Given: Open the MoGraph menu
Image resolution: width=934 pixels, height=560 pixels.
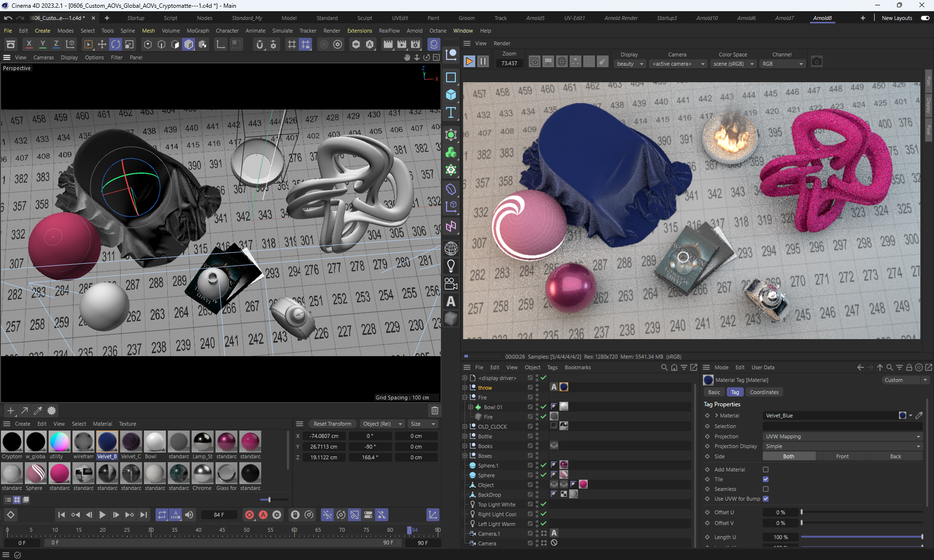Looking at the screenshot, I should 198,31.
